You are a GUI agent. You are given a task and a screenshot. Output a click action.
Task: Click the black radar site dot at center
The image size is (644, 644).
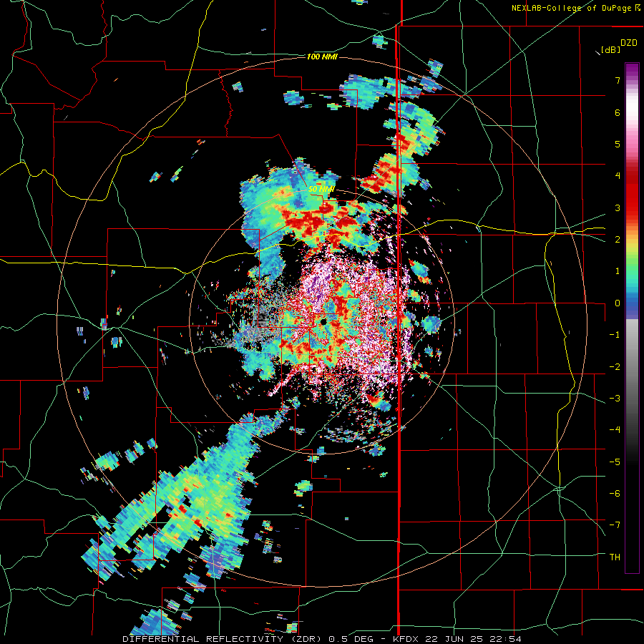click(x=323, y=323)
